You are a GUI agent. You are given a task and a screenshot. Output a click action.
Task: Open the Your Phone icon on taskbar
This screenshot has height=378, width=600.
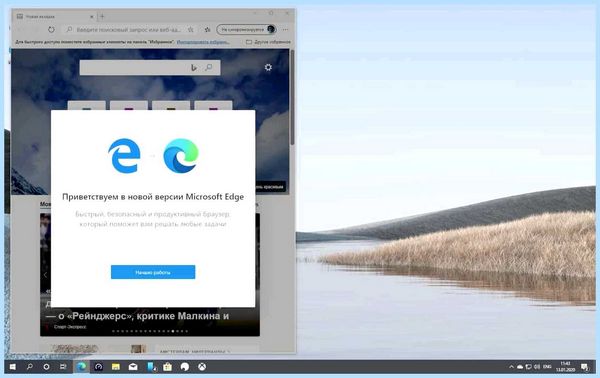(151, 367)
